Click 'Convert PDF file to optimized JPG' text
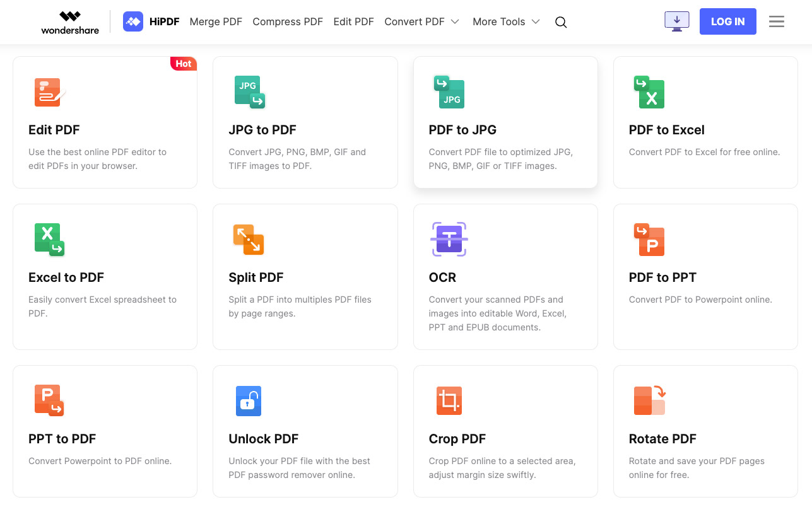 [x=501, y=159]
